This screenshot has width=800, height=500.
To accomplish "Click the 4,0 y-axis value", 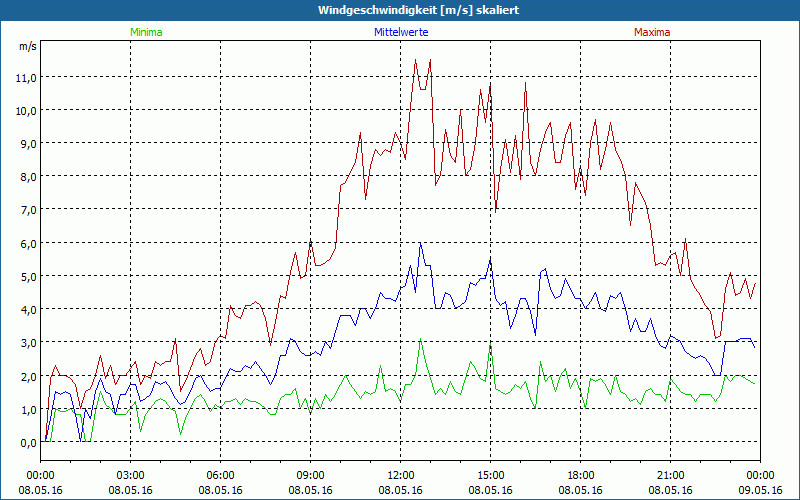I will (x=29, y=310).
